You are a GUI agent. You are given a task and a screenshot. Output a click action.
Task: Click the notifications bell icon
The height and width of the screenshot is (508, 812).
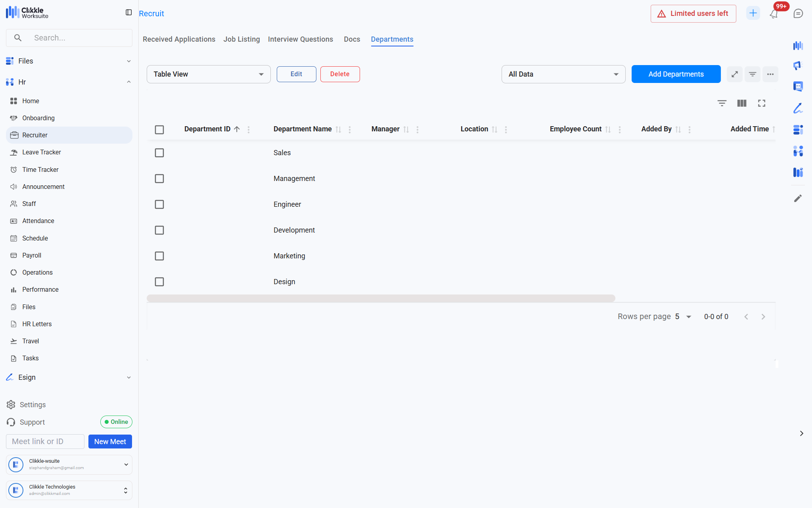point(774,14)
